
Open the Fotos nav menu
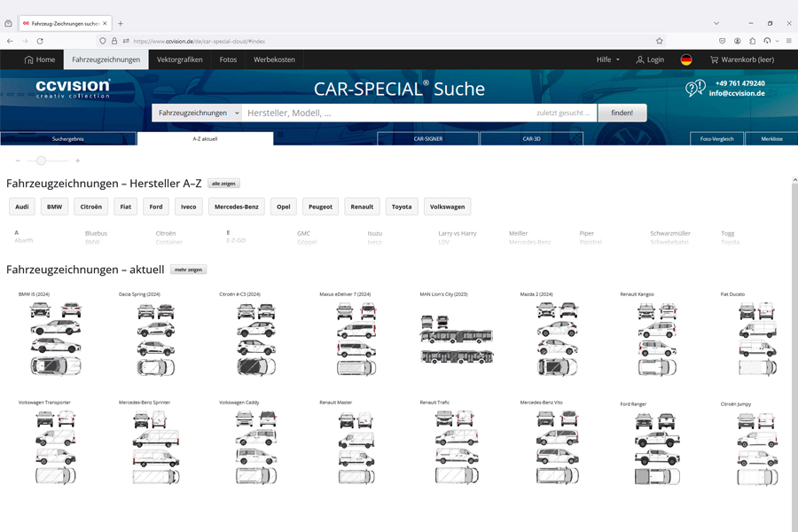coord(228,59)
